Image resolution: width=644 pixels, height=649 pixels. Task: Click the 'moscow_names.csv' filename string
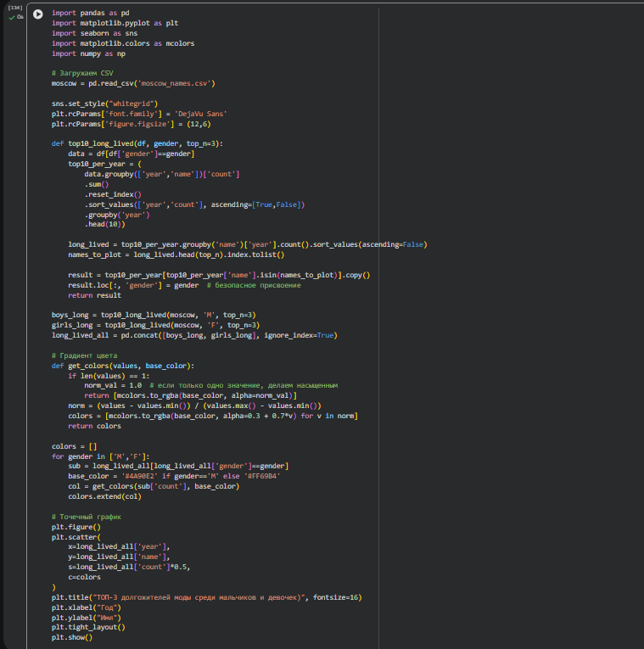point(175,83)
